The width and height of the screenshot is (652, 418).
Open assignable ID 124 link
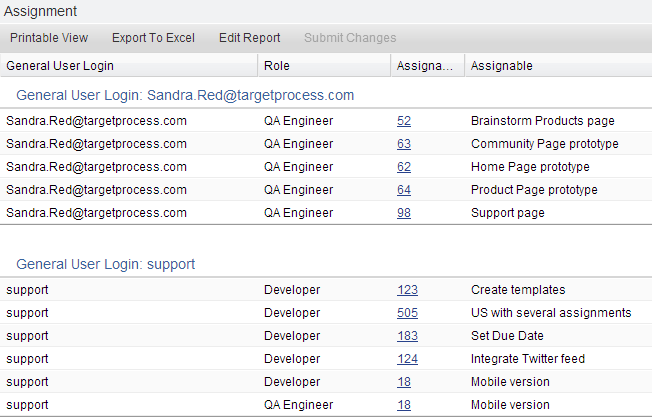point(407,359)
